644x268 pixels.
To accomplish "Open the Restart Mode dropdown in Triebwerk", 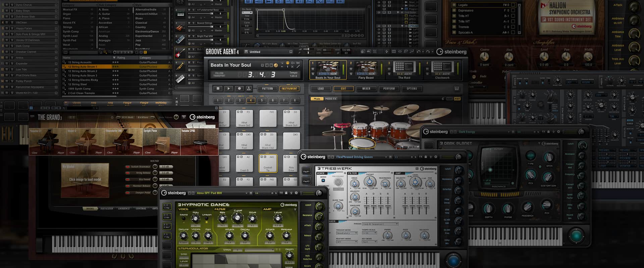I will pos(347,242).
